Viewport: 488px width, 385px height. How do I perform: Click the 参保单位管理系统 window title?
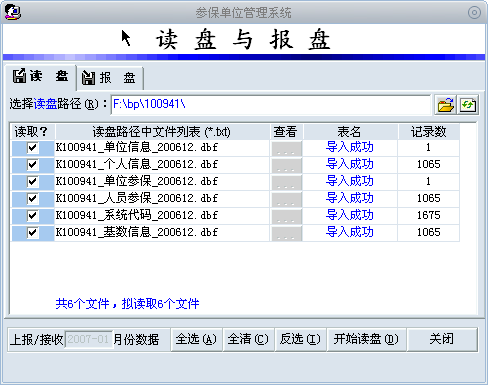point(243,13)
